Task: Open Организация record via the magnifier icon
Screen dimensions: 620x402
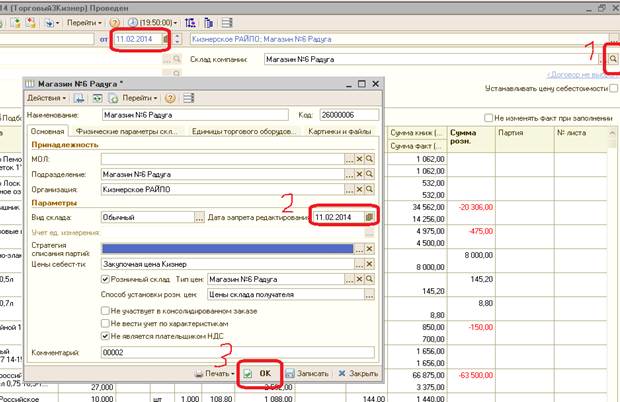Action: coord(369,189)
